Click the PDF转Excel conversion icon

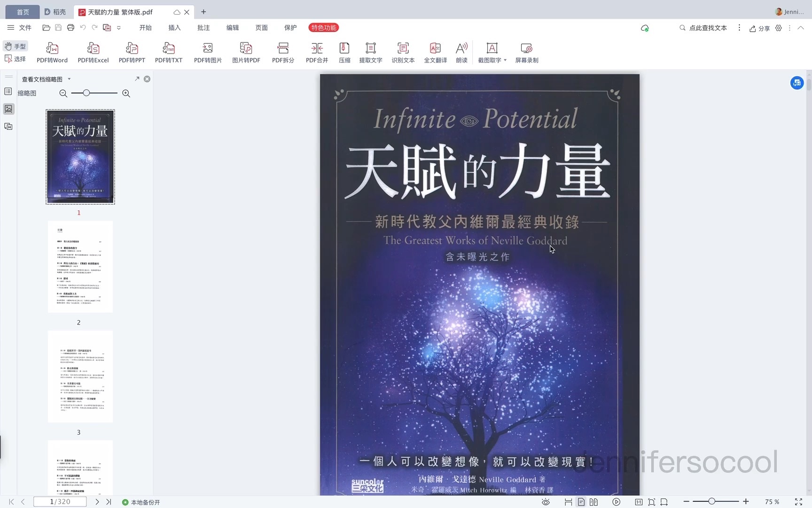click(93, 53)
